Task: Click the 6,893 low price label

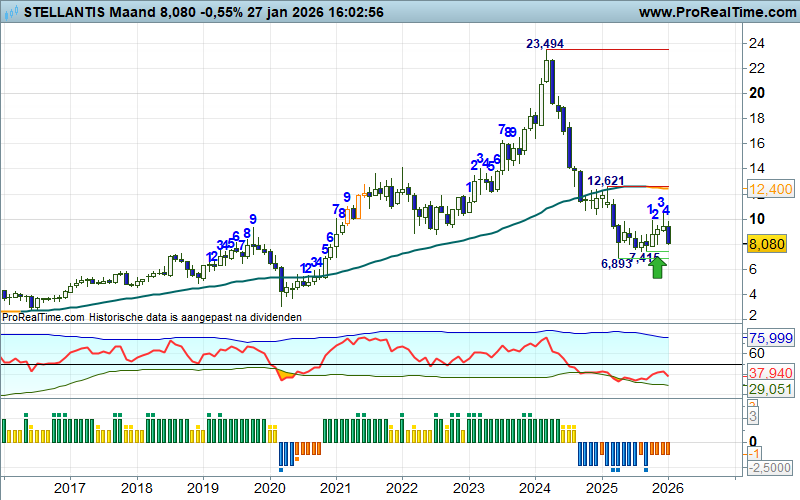Action: click(x=616, y=263)
